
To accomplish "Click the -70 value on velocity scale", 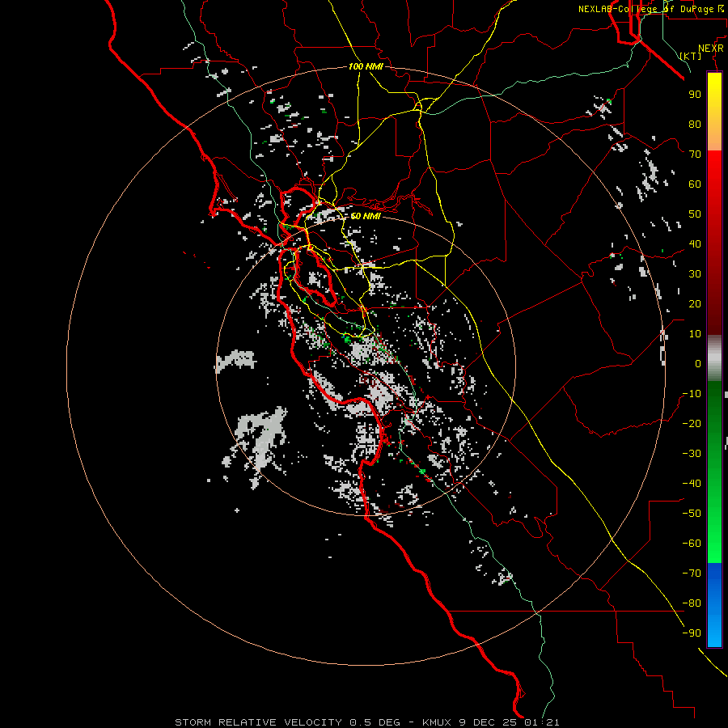I will (x=692, y=574).
